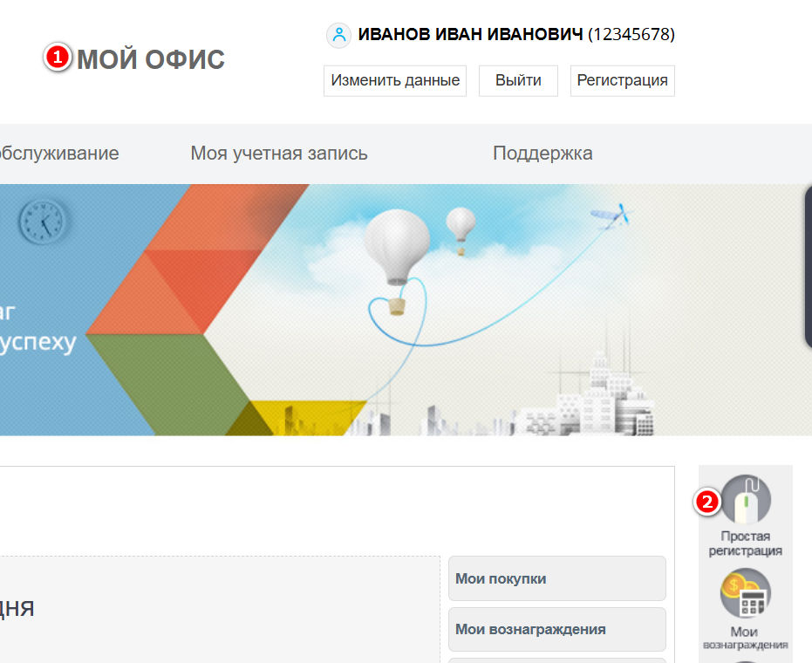This screenshot has height=663, width=812.
Task: Click the large hot air balloon
Action: pyautogui.click(x=397, y=247)
